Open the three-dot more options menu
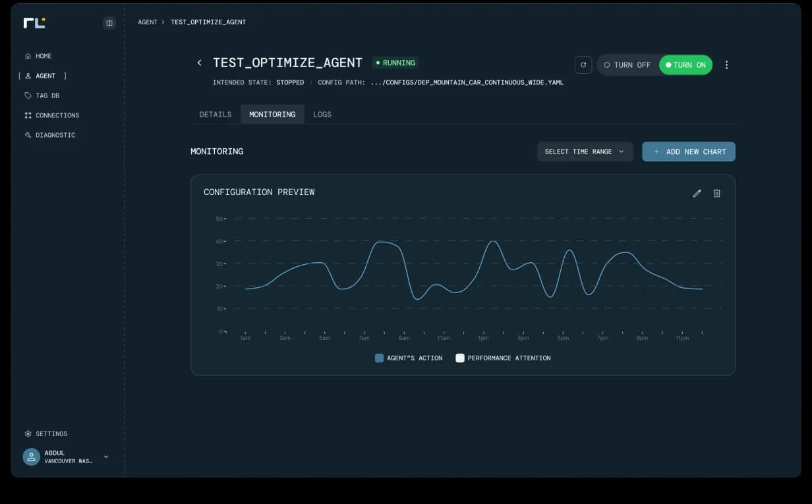 pos(727,65)
